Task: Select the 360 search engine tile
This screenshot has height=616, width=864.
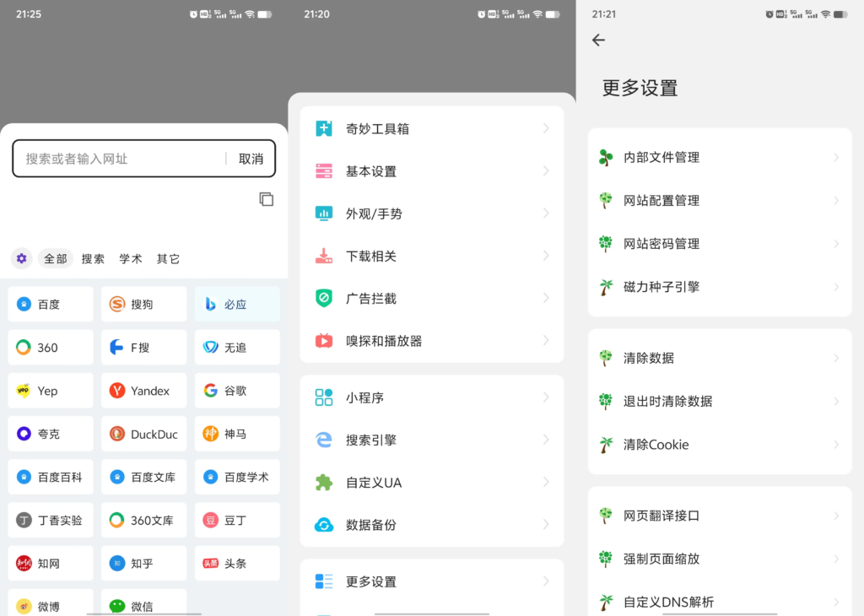Action: pos(51,348)
